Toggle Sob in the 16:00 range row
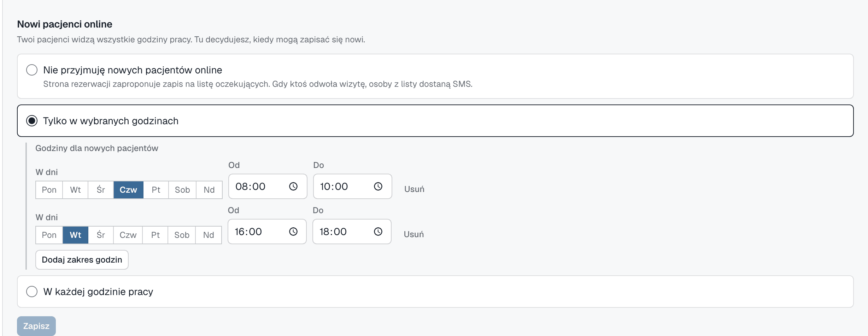 (x=182, y=235)
